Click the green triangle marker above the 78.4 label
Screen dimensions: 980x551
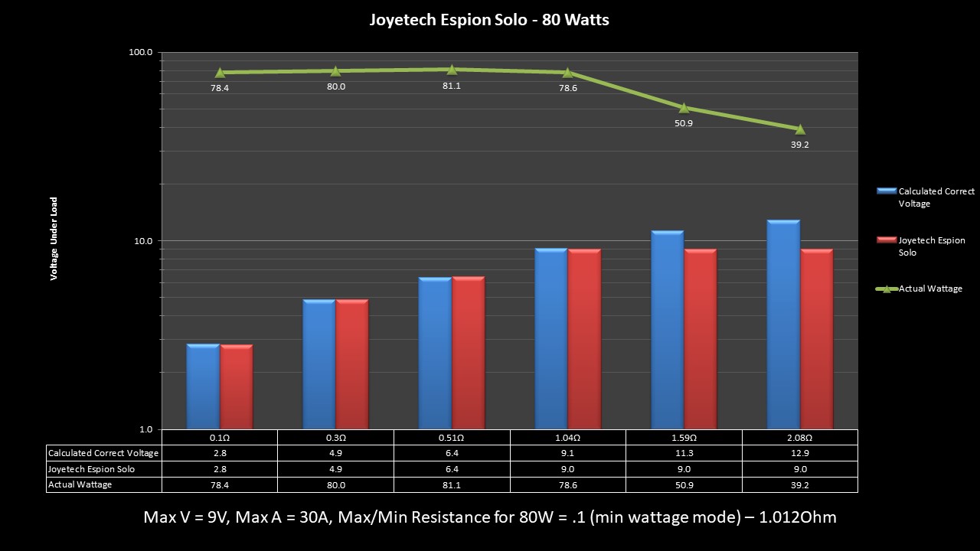point(220,73)
